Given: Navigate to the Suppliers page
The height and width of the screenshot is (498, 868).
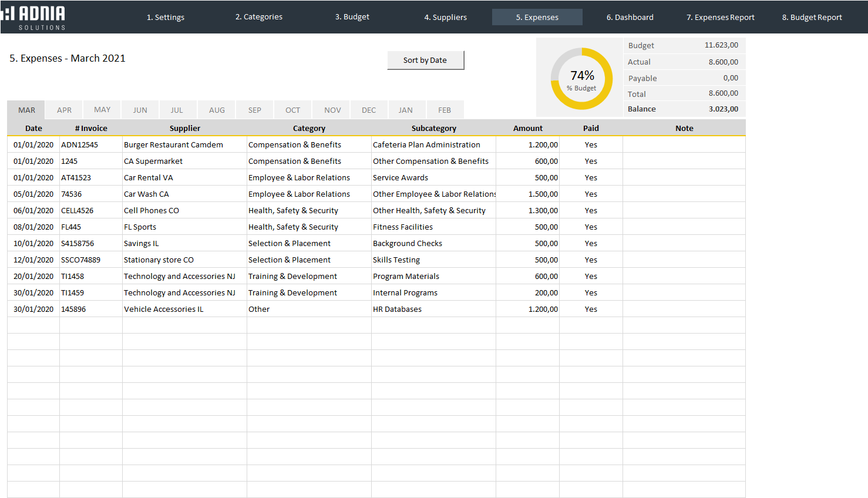Looking at the screenshot, I should (x=446, y=18).
